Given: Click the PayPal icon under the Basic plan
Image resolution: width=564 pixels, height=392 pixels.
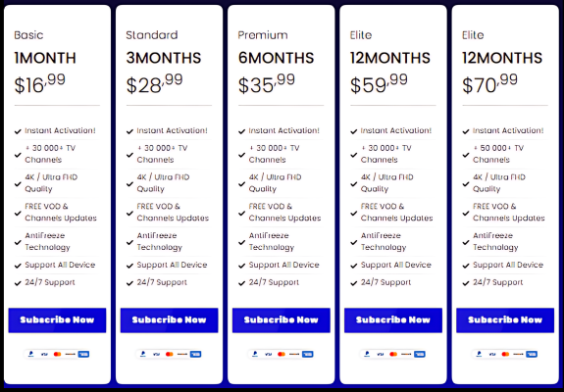Looking at the screenshot, I should [31, 354].
